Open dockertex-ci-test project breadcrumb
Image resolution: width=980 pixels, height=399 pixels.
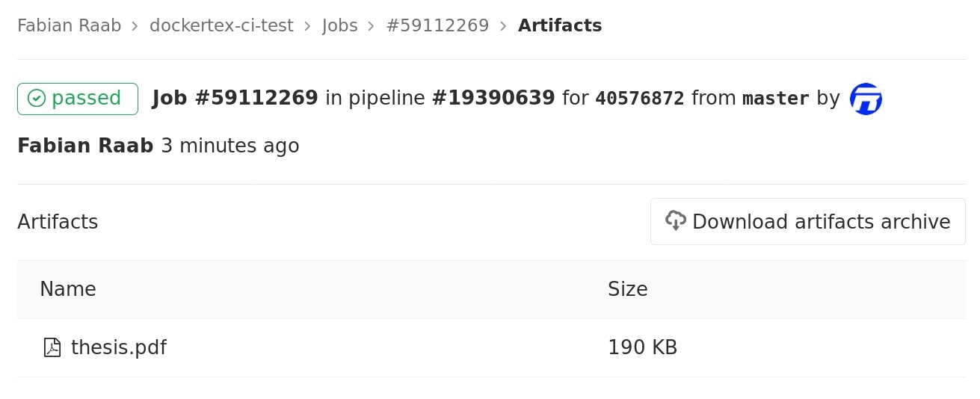pyautogui.click(x=221, y=25)
